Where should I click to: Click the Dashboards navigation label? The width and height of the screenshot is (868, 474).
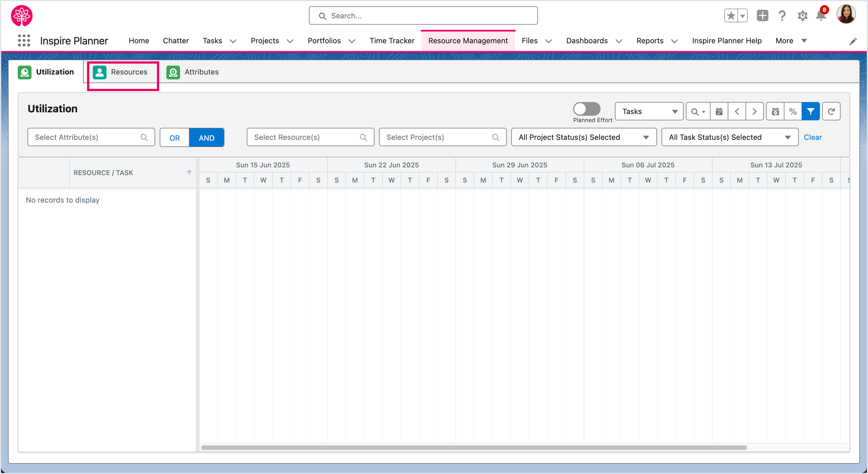coord(587,41)
